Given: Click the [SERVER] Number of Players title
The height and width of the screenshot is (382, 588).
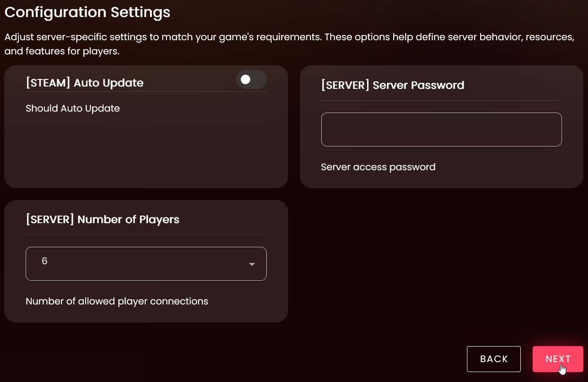Looking at the screenshot, I should pos(103,219).
